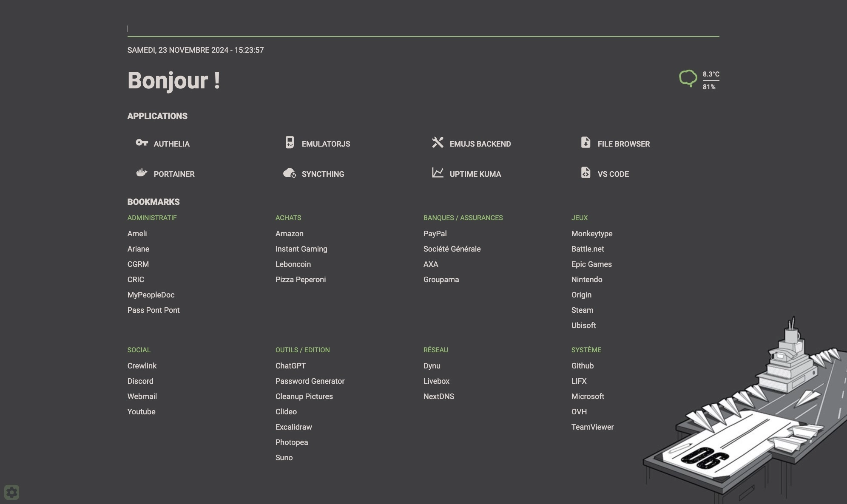Viewport: 847px width, 504px height.
Task: Go to the Instant Gaming bookmark
Action: tap(301, 249)
